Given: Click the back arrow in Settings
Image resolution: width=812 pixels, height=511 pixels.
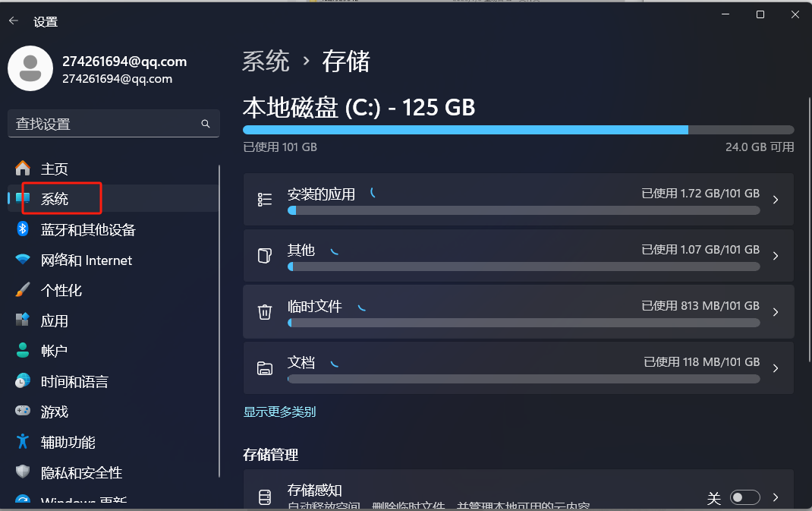Looking at the screenshot, I should (14, 21).
